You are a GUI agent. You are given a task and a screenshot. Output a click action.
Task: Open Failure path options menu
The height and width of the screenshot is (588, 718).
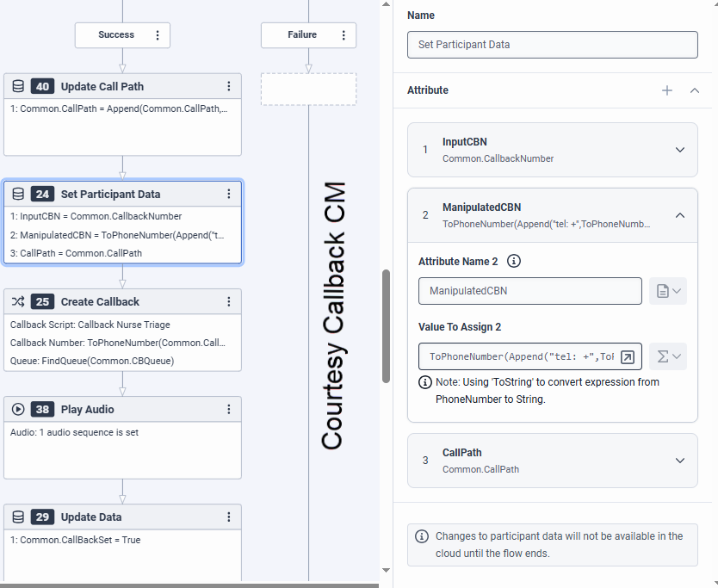[344, 35]
